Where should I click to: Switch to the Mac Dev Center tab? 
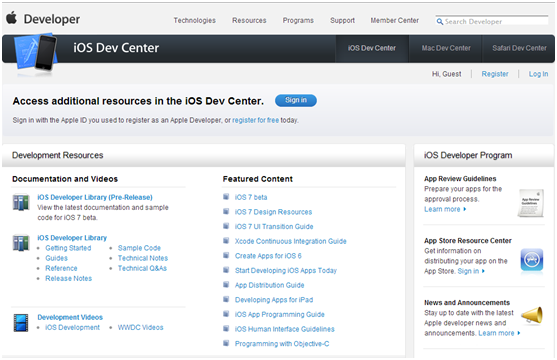click(x=446, y=48)
